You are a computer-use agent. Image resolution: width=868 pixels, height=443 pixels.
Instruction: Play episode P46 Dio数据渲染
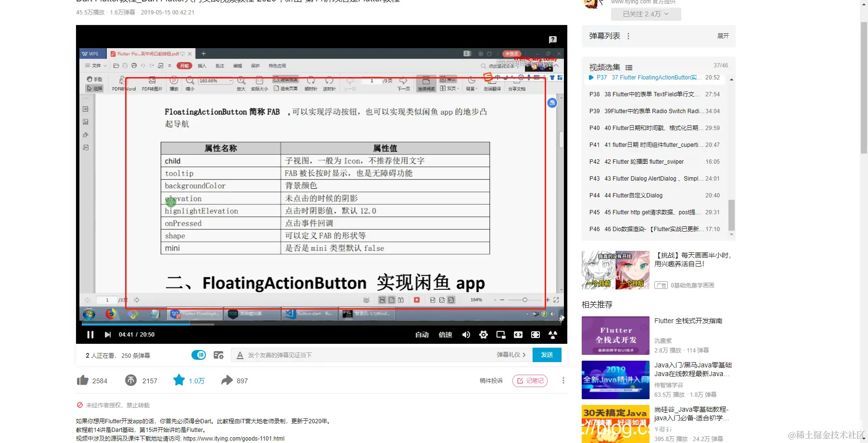(x=654, y=229)
